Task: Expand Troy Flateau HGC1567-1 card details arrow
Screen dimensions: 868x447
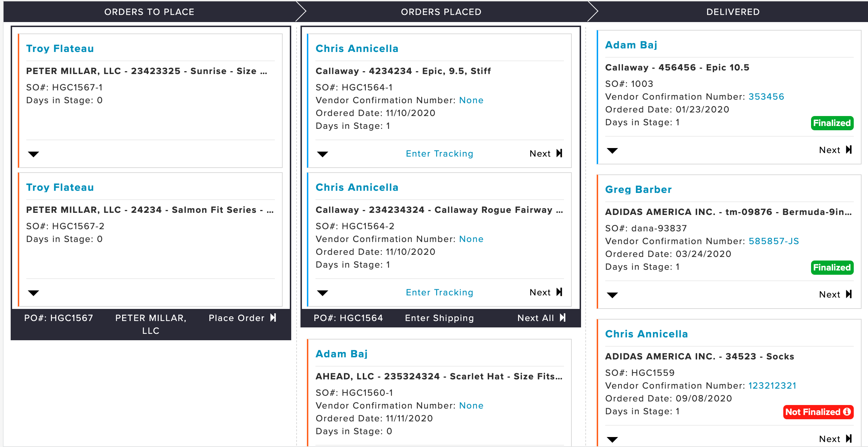Action: click(x=33, y=154)
